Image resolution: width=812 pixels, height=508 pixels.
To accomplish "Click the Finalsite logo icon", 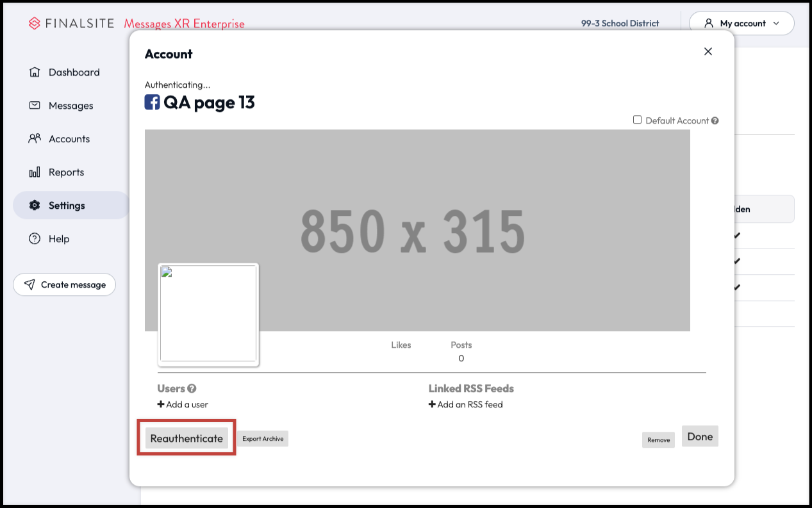I will tap(35, 24).
